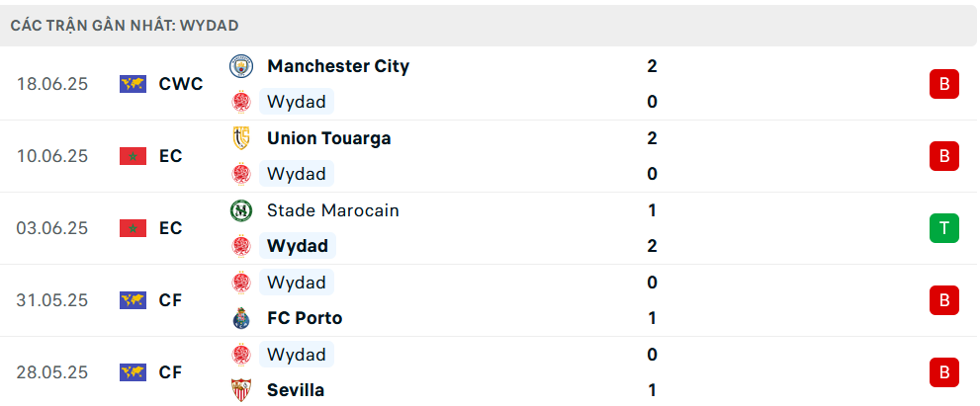This screenshot has height=406, width=980.
Task: Open the Union Touarga team link
Action: (x=328, y=138)
